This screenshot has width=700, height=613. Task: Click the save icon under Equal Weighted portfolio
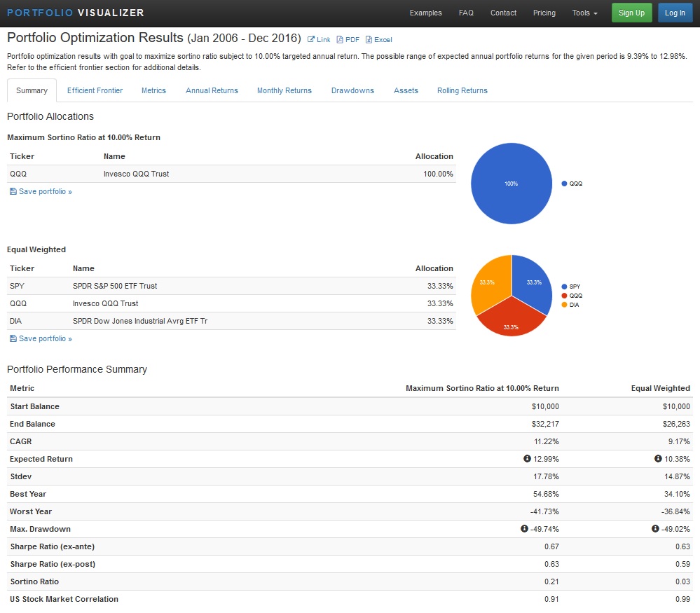point(13,338)
